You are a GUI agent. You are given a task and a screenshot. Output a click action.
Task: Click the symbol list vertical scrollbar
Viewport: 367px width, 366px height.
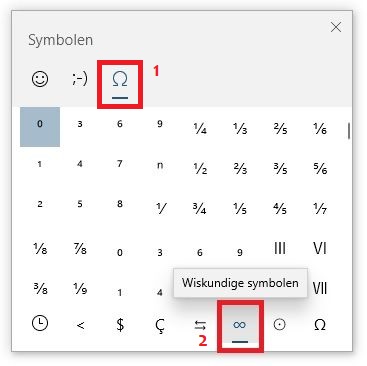(x=349, y=131)
